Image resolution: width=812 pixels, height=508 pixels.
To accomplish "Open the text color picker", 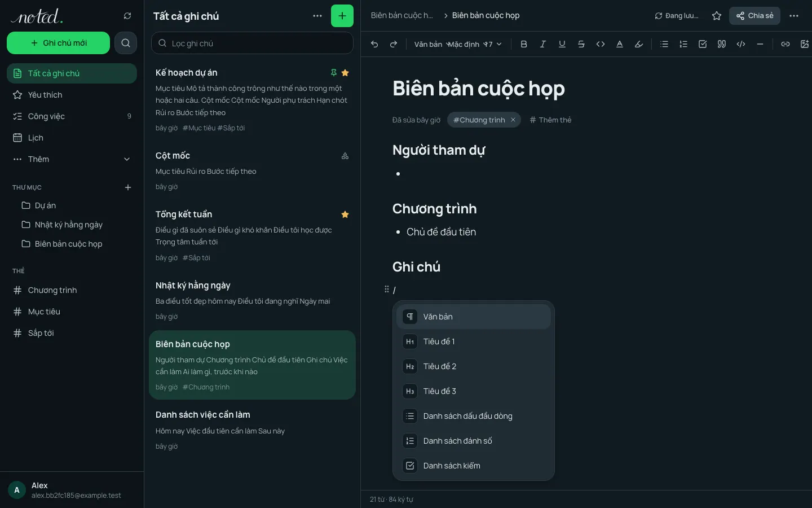I will pyautogui.click(x=620, y=44).
